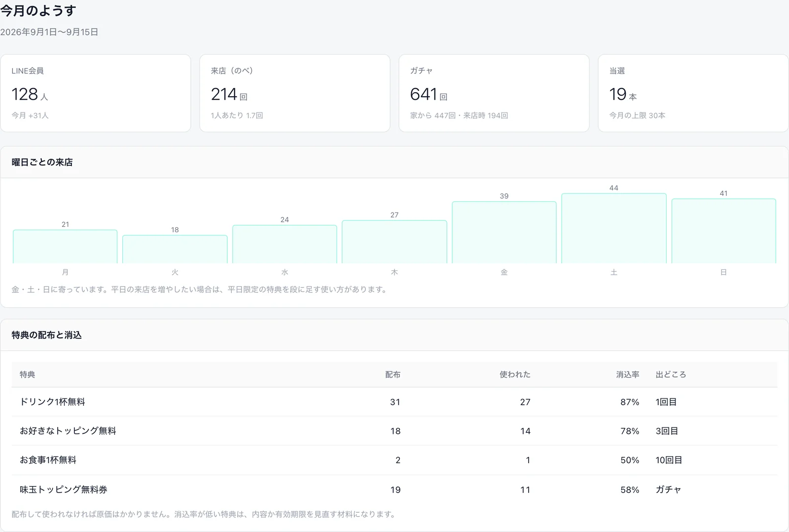Click the 87% rate for ドリンク1杯無料
The height and width of the screenshot is (532, 789).
tap(630, 402)
